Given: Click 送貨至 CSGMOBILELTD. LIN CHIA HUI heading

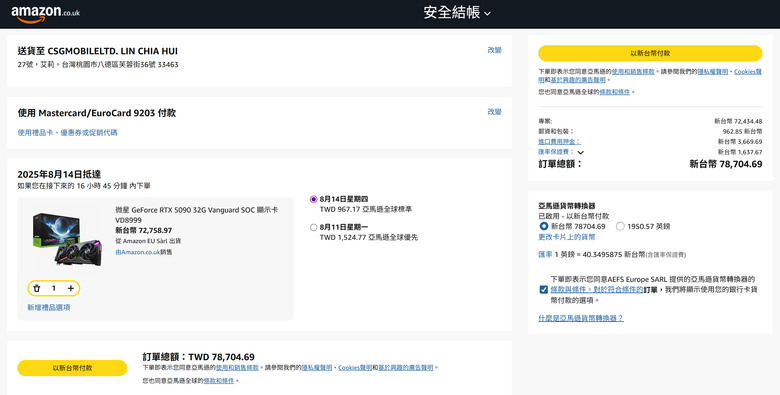Looking at the screenshot, I should click(98, 51).
